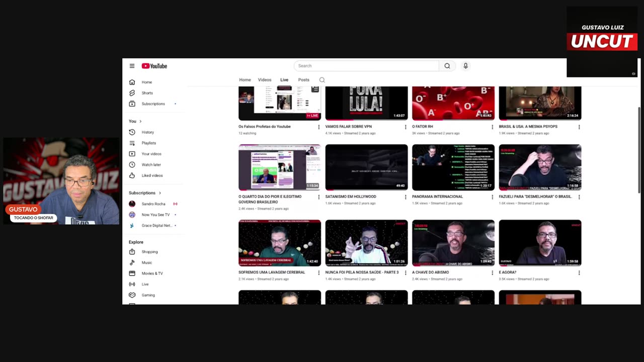Switch to channel Posts tab
This screenshot has width=644, height=362.
click(304, 80)
